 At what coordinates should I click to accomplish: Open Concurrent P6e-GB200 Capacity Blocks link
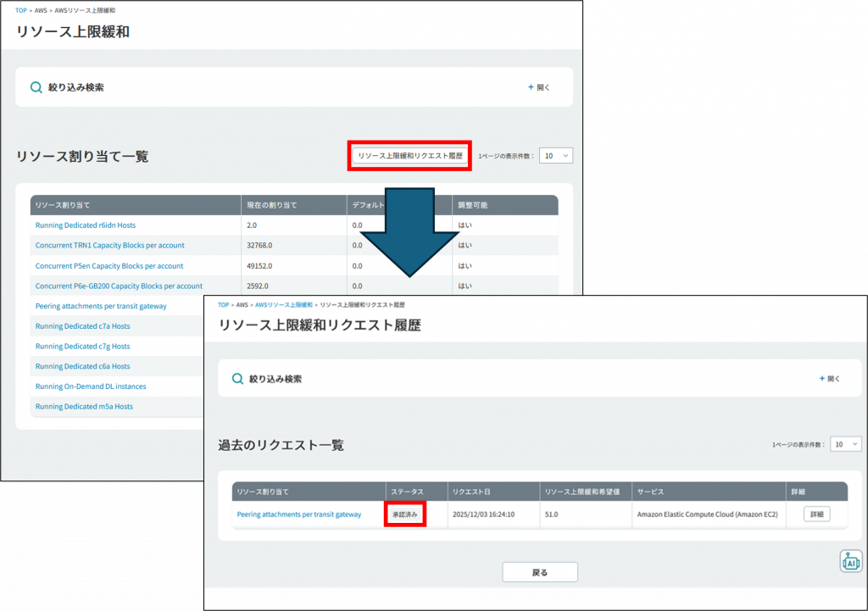pyautogui.click(x=119, y=286)
